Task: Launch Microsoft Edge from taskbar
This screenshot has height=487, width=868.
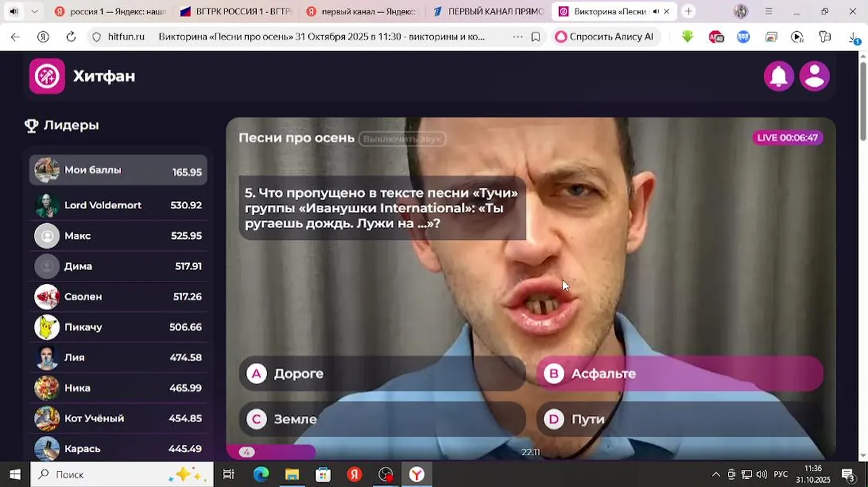Action: pos(261,475)
